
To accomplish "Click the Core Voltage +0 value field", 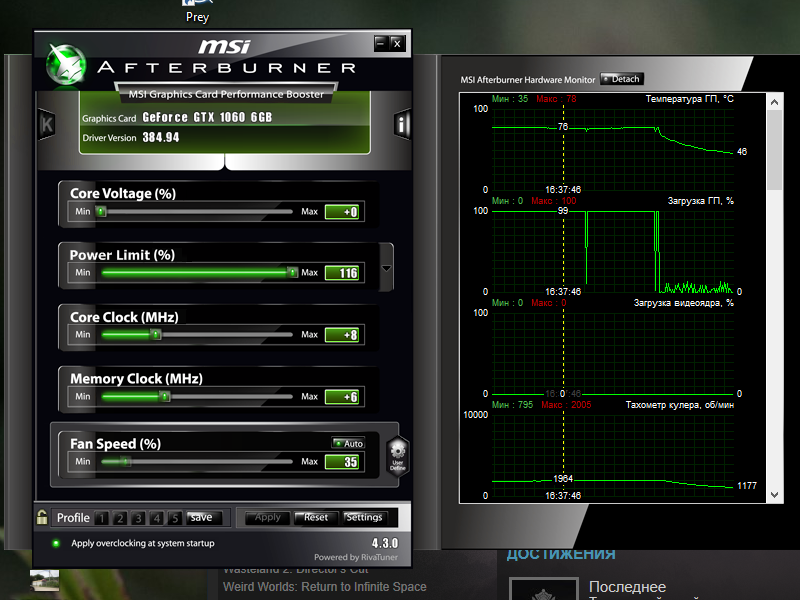I will point(342,212).
